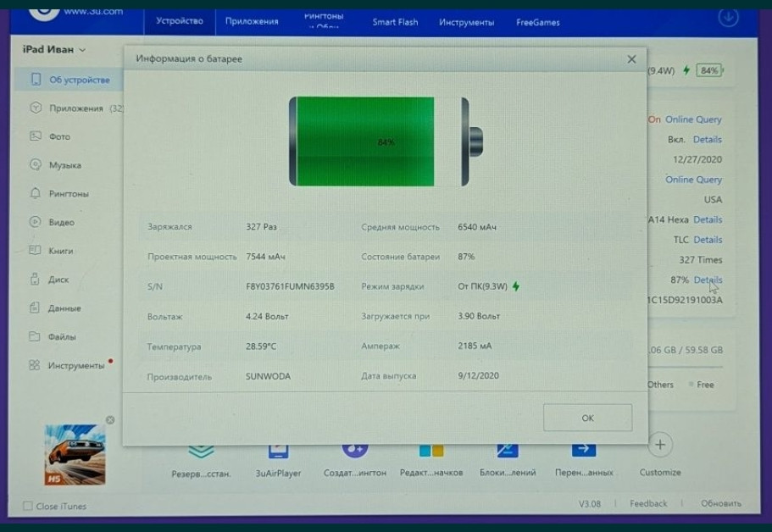The height and width of the screenshot is (532, 772).
Task: Click the Details link next to 87%
Action: [x=708, y=280]
